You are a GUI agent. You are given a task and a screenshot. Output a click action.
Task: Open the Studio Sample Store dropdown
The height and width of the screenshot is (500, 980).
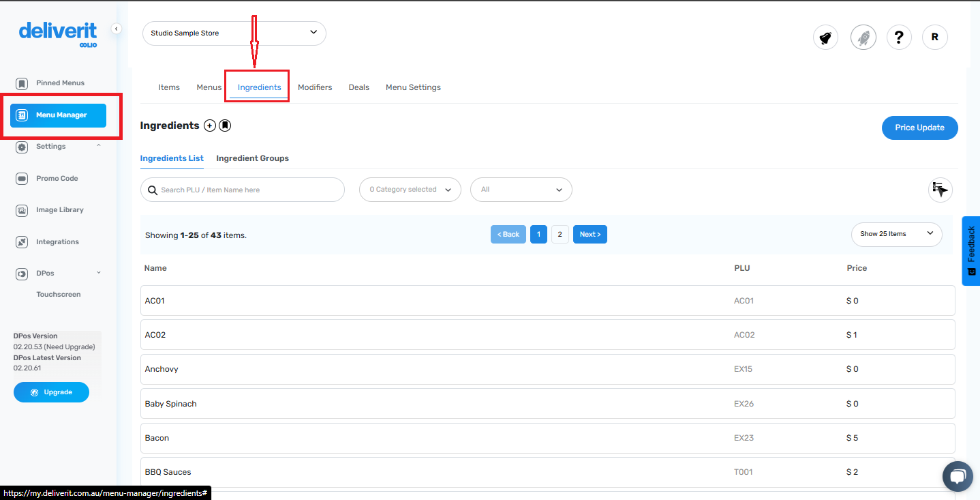234,33
